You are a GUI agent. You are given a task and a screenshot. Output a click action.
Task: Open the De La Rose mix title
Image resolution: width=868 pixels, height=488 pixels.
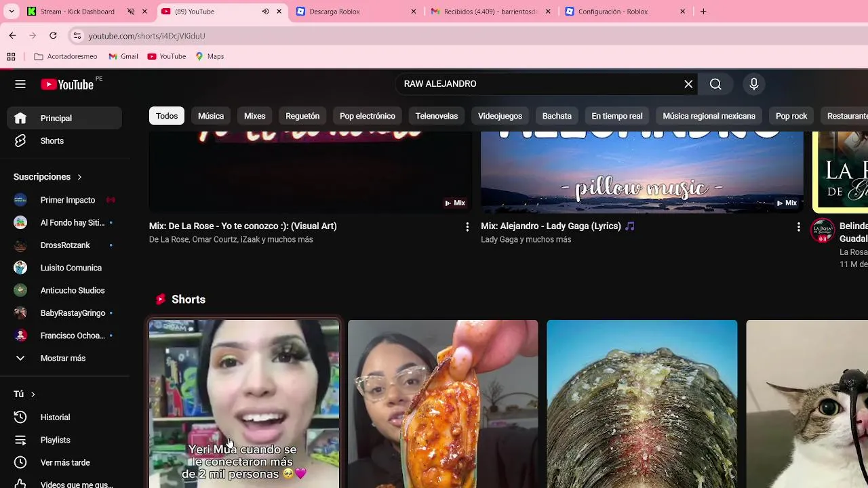pyautogui.click(x=243, y=226)
